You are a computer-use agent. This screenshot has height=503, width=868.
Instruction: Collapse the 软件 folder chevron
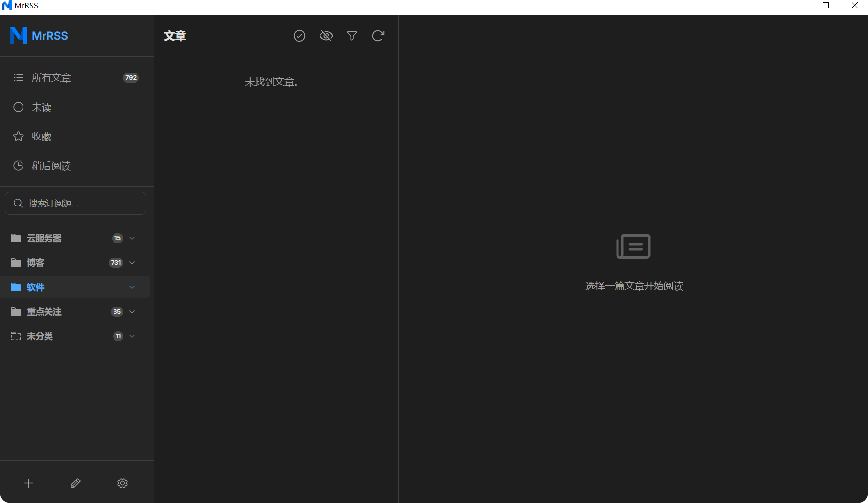131,287
